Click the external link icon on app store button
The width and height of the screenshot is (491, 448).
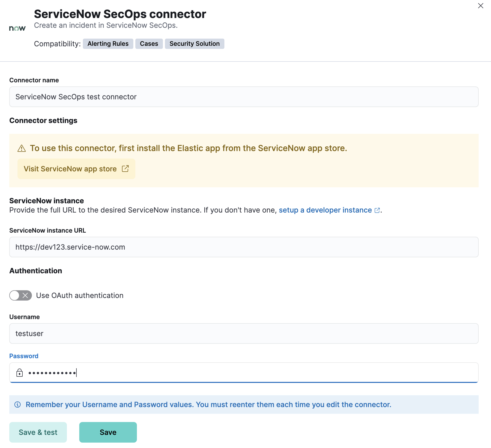tap(125, 169)
